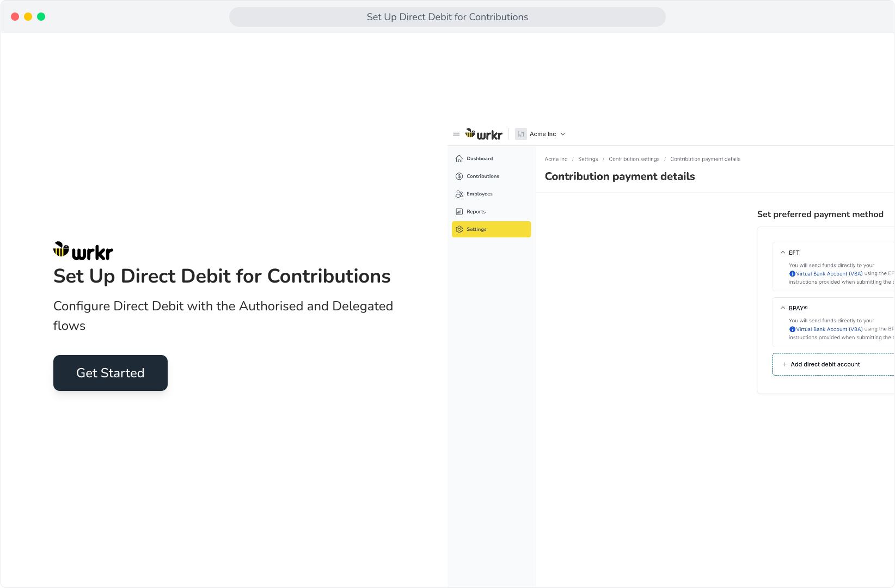Image resolution: width=895 pixels, height=588 pixels.
Task: Select the Reports chart icon
Action: click(x=459, y=212)
